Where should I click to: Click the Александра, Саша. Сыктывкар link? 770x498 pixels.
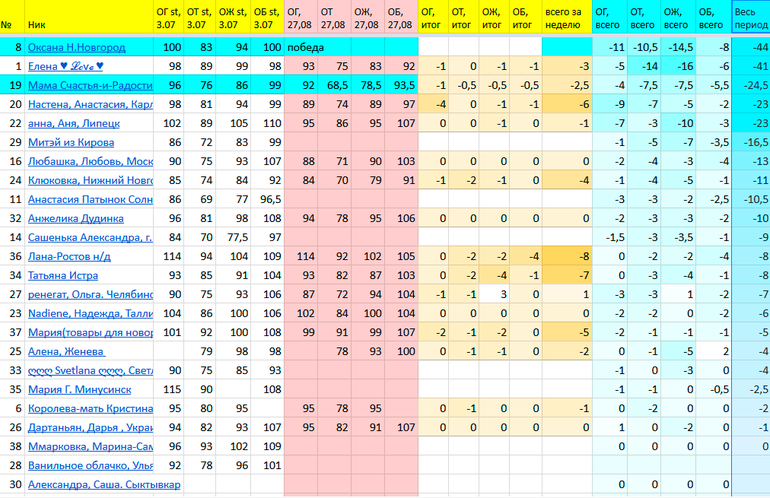point(90,484)
